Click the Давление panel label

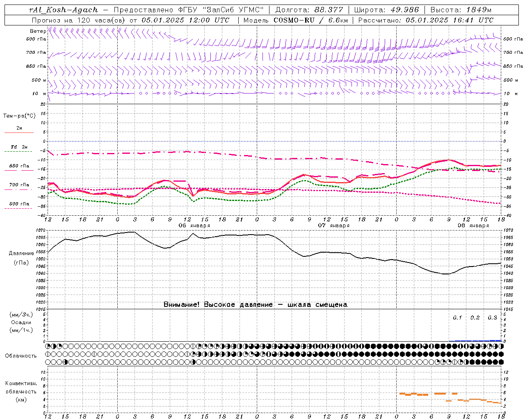21,253
